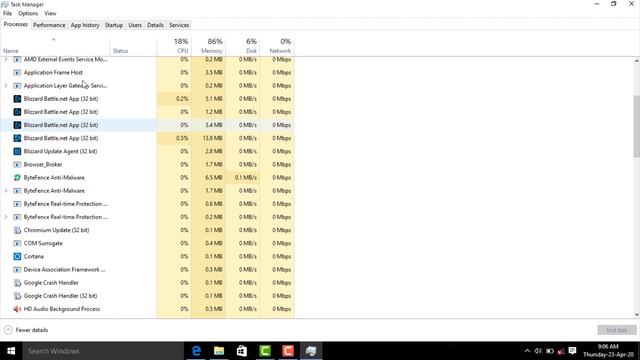This screenshot has width=640, height=360.
Task: Open the Windows Start menu
Action: (x=11, y=351)
